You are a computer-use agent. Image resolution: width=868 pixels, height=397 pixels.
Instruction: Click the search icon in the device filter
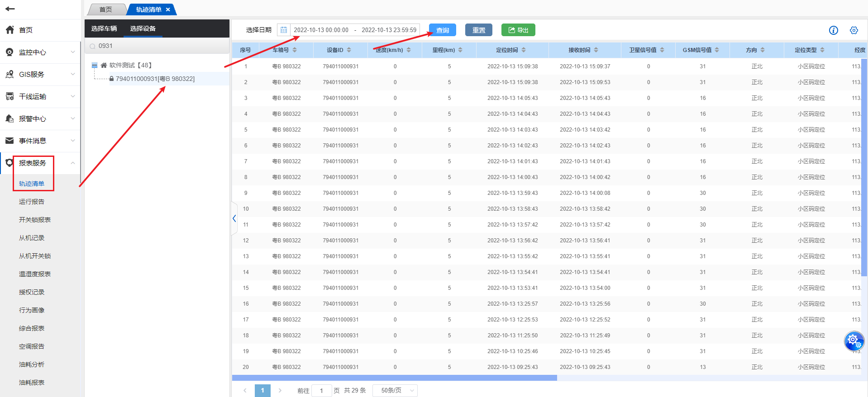point(93,46)
